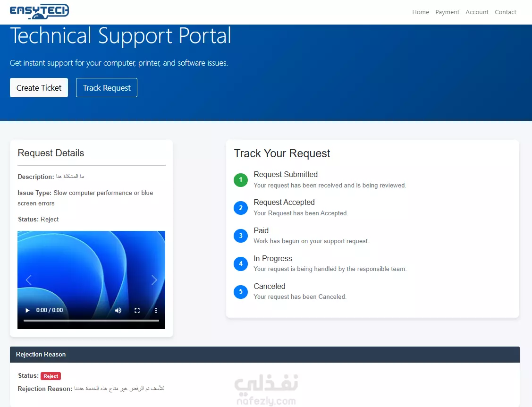Viewport: 532px width, 407px height.
Task: Click the Rejection Reason header bar
Action: coord(265,355)
